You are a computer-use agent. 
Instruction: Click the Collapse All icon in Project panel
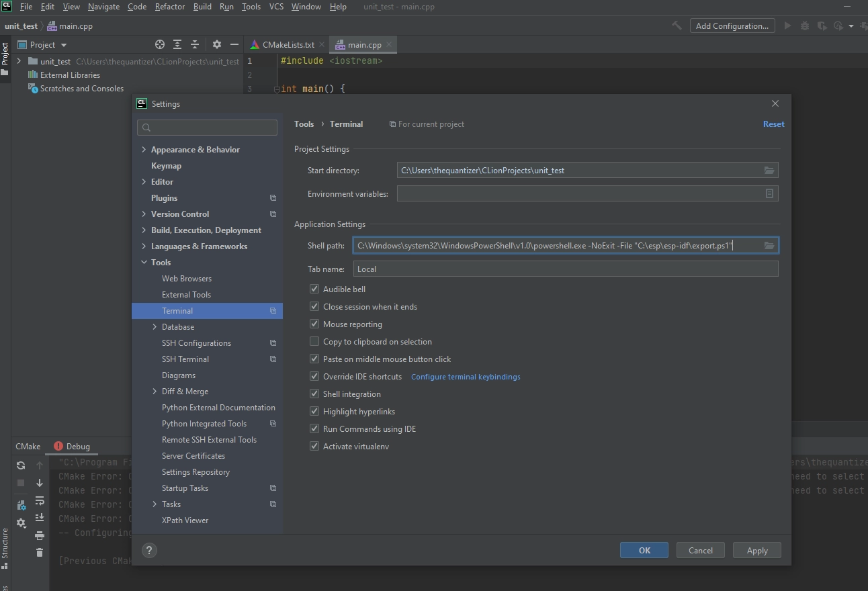tap(195, 44)
